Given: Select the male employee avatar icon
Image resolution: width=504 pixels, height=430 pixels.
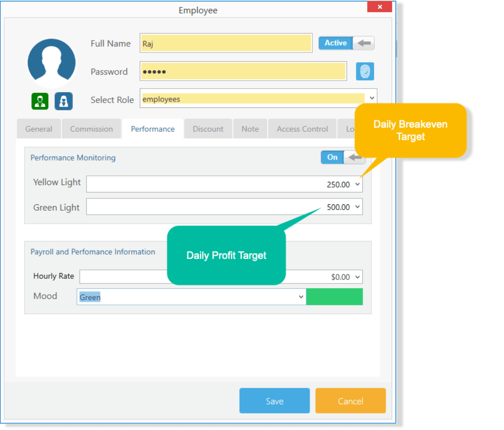Looking at the screenshot, I should pos(40,101).
